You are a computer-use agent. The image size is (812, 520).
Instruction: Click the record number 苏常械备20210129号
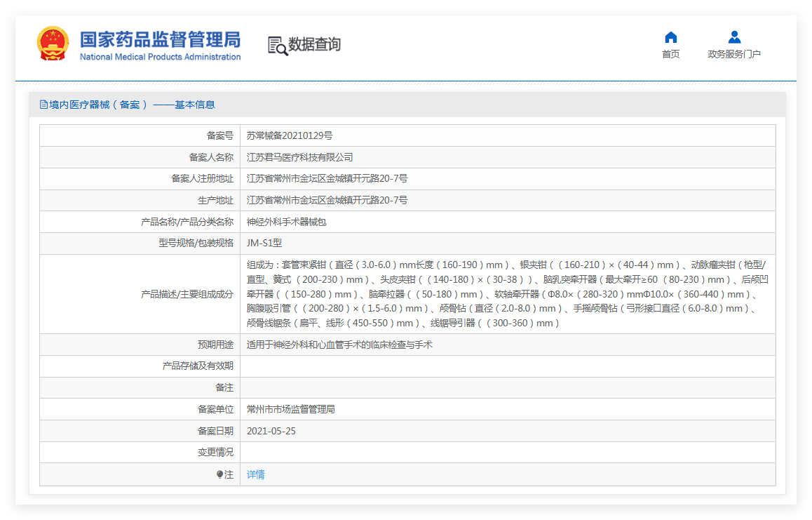click(x=290, y=135)
